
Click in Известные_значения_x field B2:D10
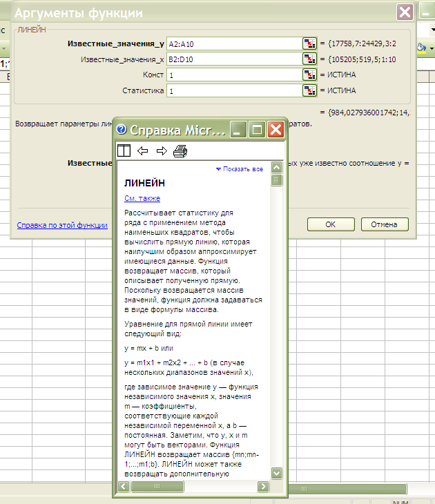pyautogui.click(x=234, y=59)
